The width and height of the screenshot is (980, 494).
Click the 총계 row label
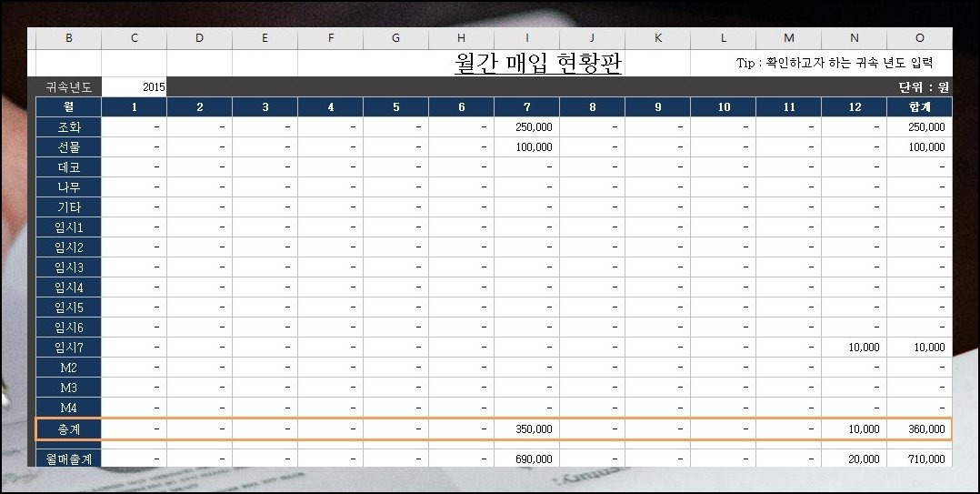coord(69,429)
